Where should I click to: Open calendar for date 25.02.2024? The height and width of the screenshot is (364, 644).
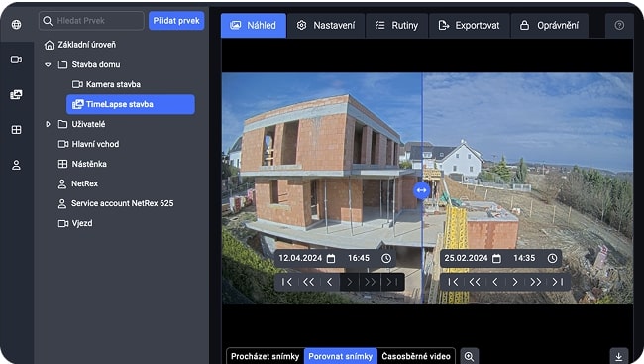[x=496, y=258]
